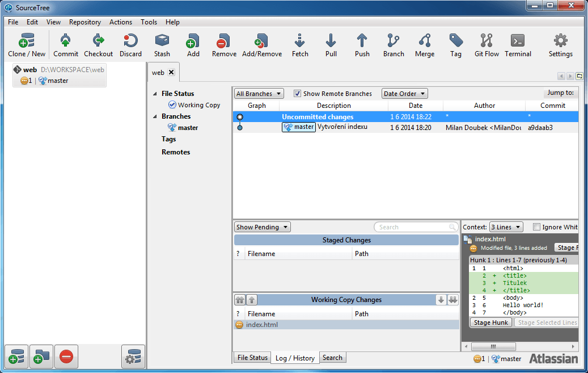Image resolution: width=588 pixels, height=373 pixels.
Task: Open the Help menu
Action: pyautogui.click(x=172, y=22)
